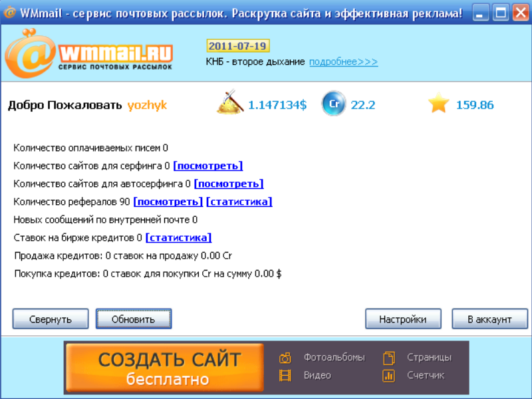Open посмотреть link for автосерфинг sites
Image resolution: width=532 pixels, height=399 pixels.
coord(229,184)
